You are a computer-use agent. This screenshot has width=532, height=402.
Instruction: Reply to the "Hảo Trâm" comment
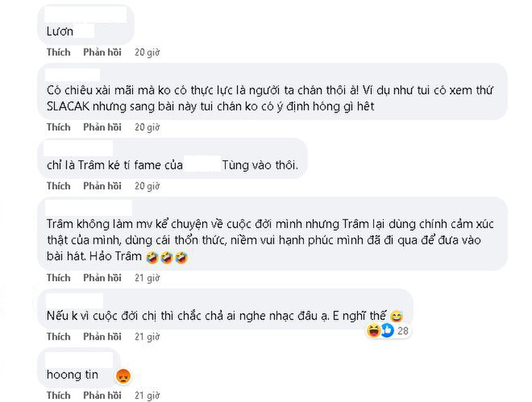coord(103,277)
